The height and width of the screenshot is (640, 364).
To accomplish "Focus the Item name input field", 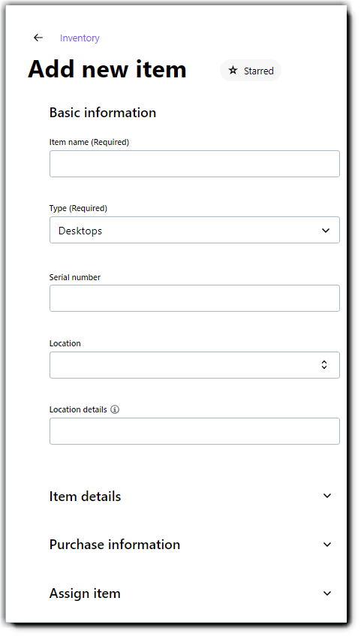I will tap(194, 164).
